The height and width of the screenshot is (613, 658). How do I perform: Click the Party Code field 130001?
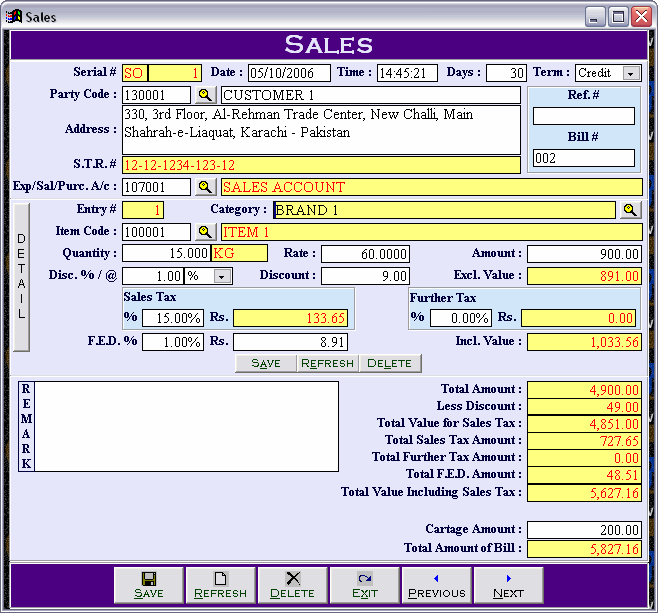coord(156,95)
